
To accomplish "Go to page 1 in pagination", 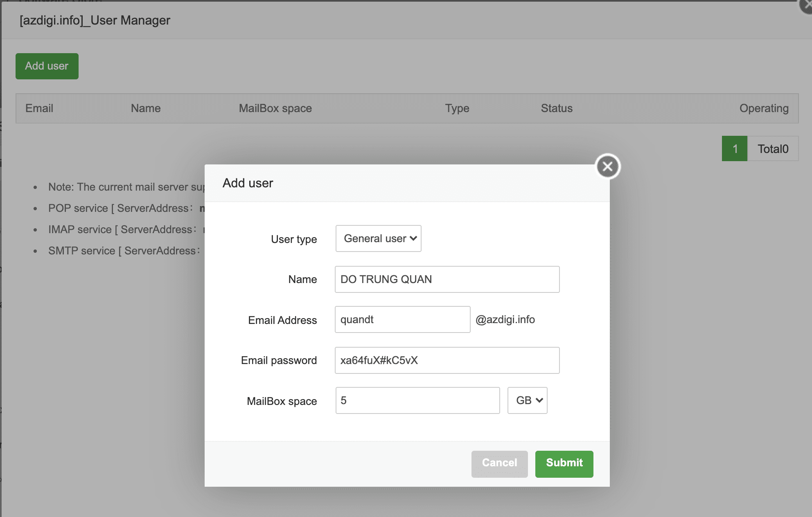I will tap(735, 148).
